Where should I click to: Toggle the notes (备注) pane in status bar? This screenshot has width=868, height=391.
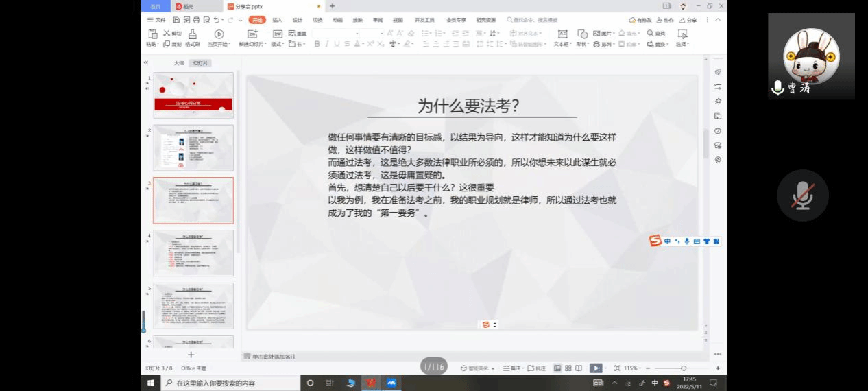[x=511, y=368]
